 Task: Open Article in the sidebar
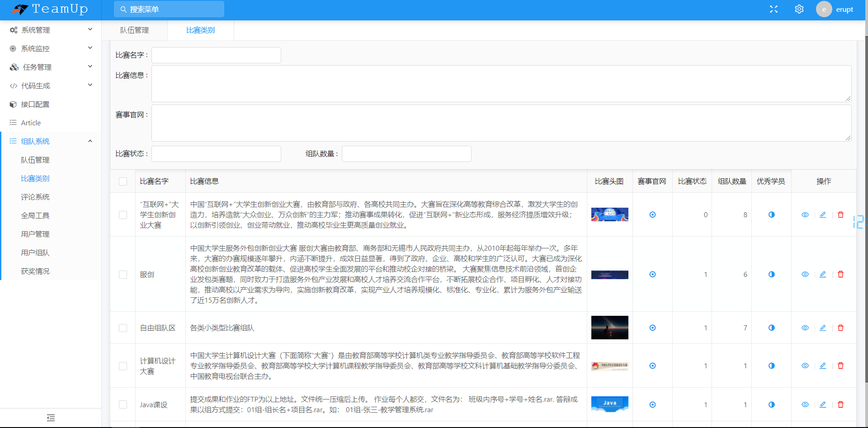(51, 123)
